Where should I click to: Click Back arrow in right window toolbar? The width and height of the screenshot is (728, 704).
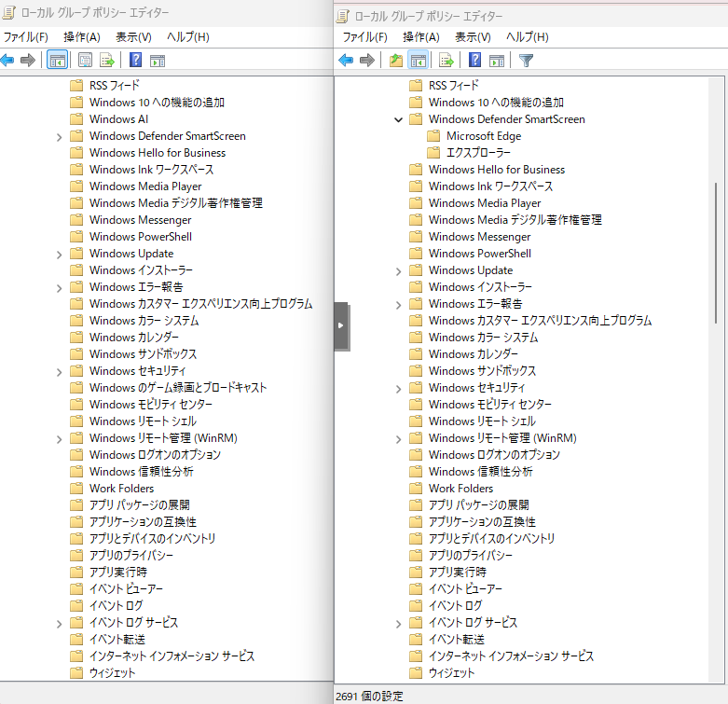pyautogui.click(x=346, y=60)
